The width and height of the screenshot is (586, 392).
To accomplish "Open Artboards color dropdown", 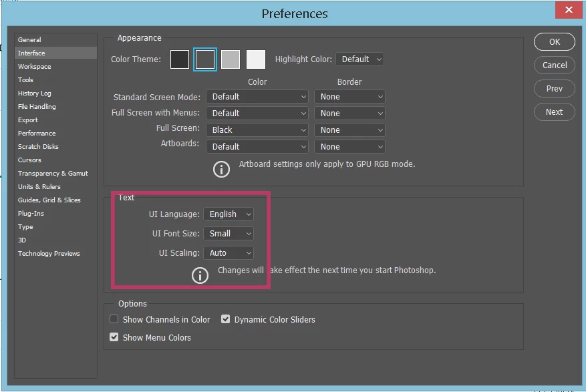I will pyautogui.click(x=257, y=147).
